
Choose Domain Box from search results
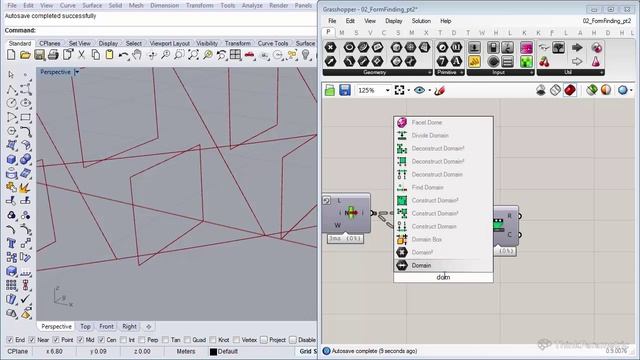pyautogui.click(x=444, y=239)
